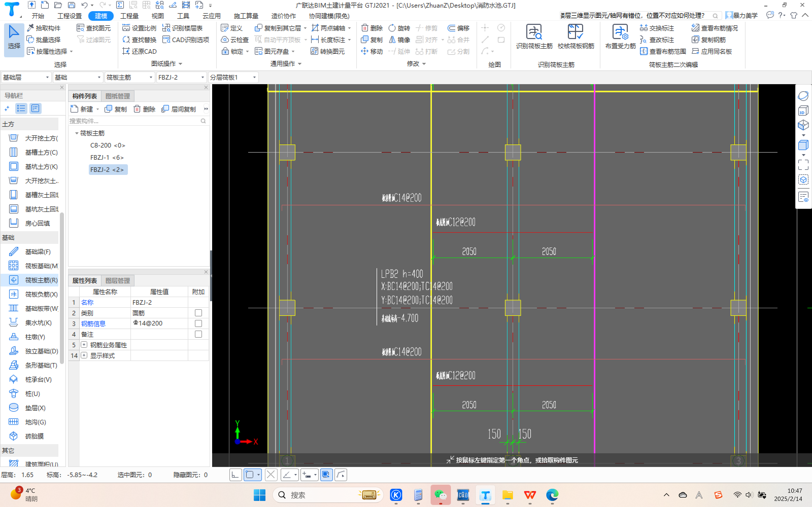Expand the 钢筋业务属性 property group
The image size is (812, 507).
click(84, 345)
